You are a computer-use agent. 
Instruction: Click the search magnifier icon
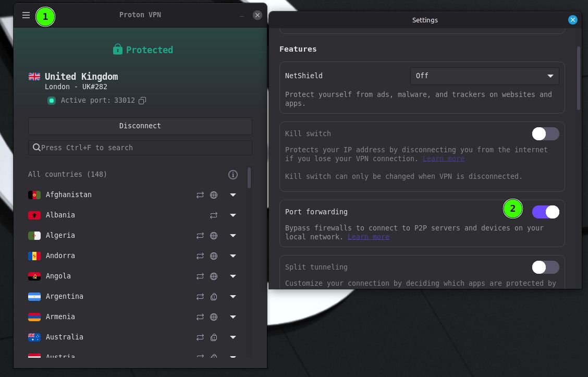click(x=36, y=148)
